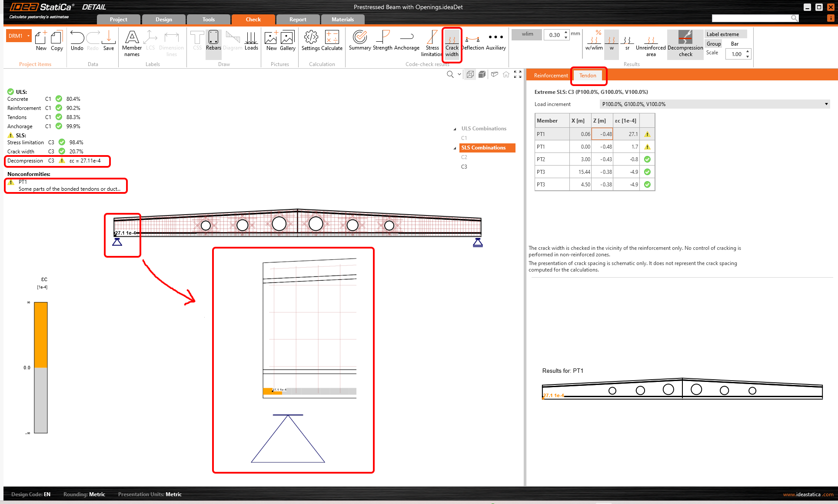Screen dimensions: 838x504
Task: Click the zoom-to-fit view icon
Action: pyautogui.click(x=517, y=75)
